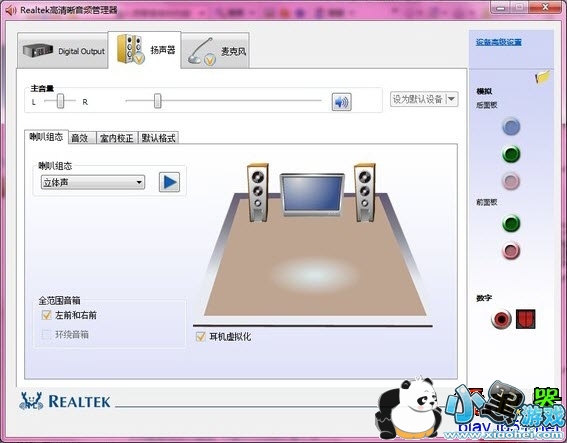The image size is (567, 443).
Task: Select the 喇叭组态 sub-tab
Action: click(46, 137)
